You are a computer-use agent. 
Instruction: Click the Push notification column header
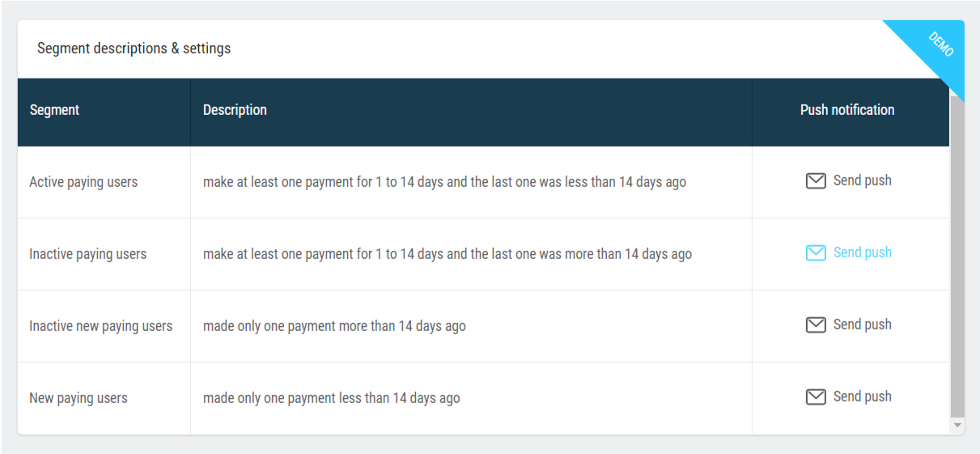pos(847,111)
